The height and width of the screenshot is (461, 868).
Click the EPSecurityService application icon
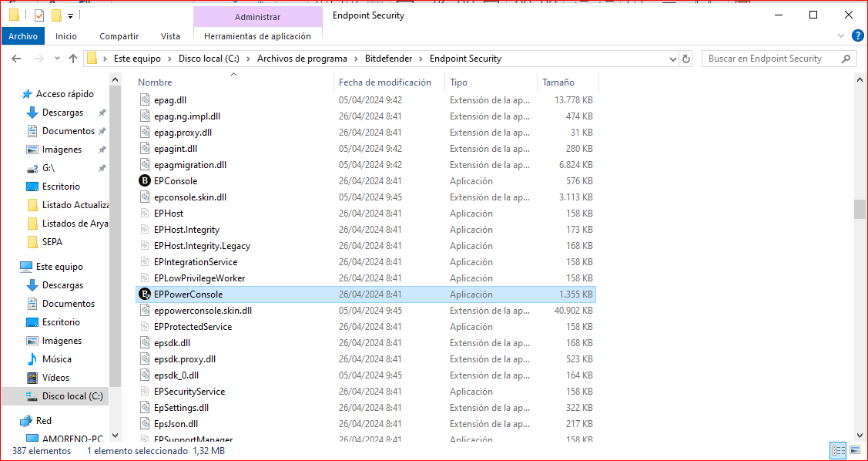[x=145, y=392]
